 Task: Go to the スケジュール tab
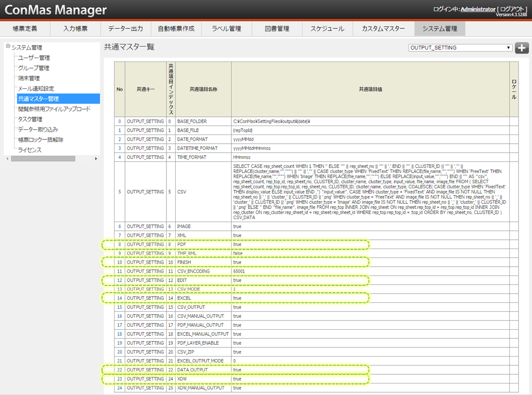pos(327,28)
